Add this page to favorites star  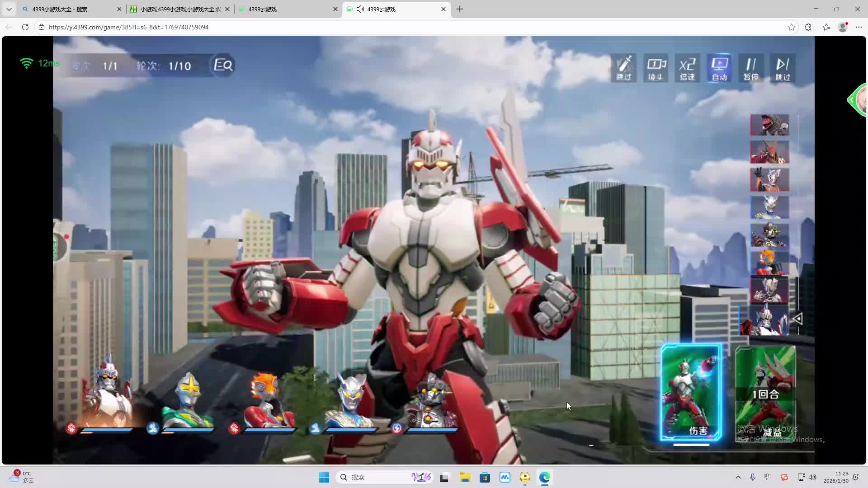[791, 27]
